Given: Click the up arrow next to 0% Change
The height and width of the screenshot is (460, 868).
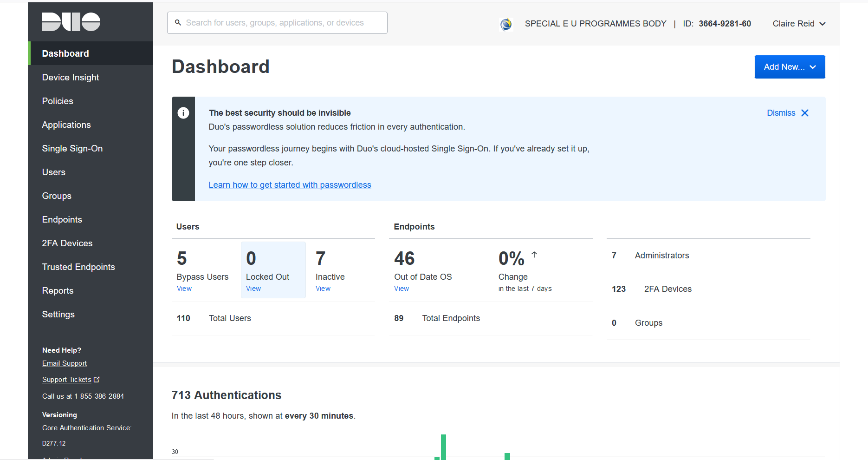Looking at the screenshot, I should point(534,254).
